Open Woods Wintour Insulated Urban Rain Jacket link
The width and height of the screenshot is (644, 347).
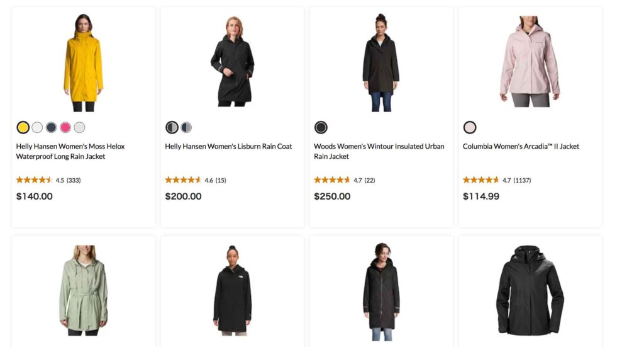click(x=379, y=151)
